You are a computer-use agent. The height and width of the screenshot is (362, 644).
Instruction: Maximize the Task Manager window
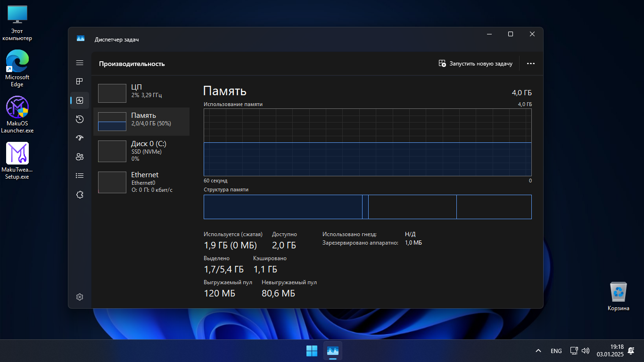(511, 34)
